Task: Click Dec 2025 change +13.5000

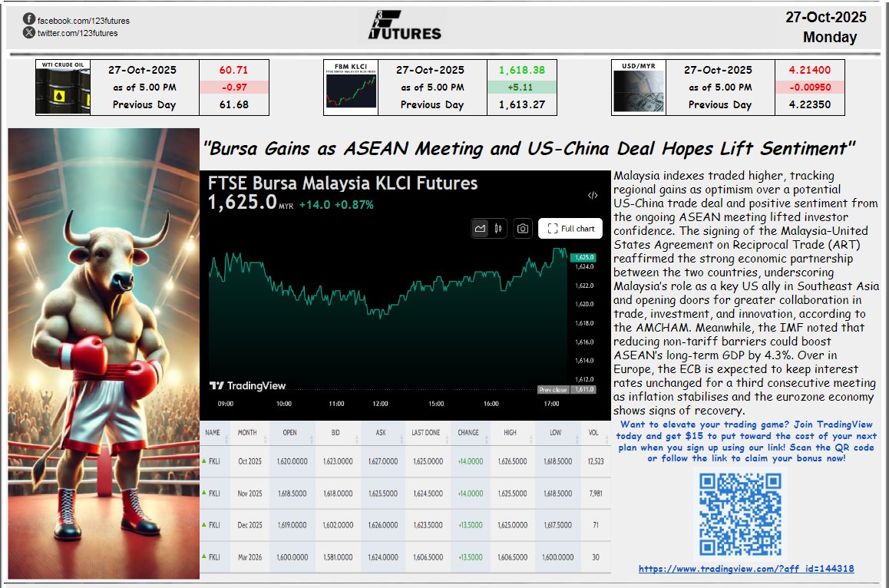Action: [471, 526]
